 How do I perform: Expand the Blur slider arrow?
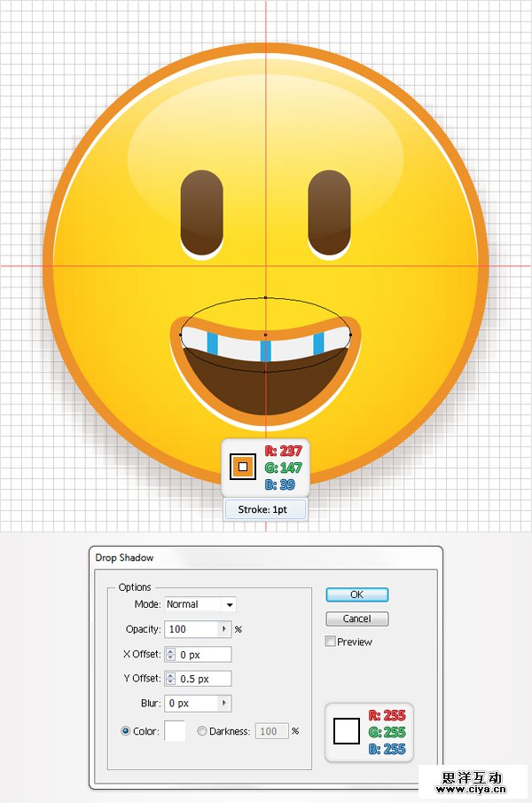coord(225,703)
